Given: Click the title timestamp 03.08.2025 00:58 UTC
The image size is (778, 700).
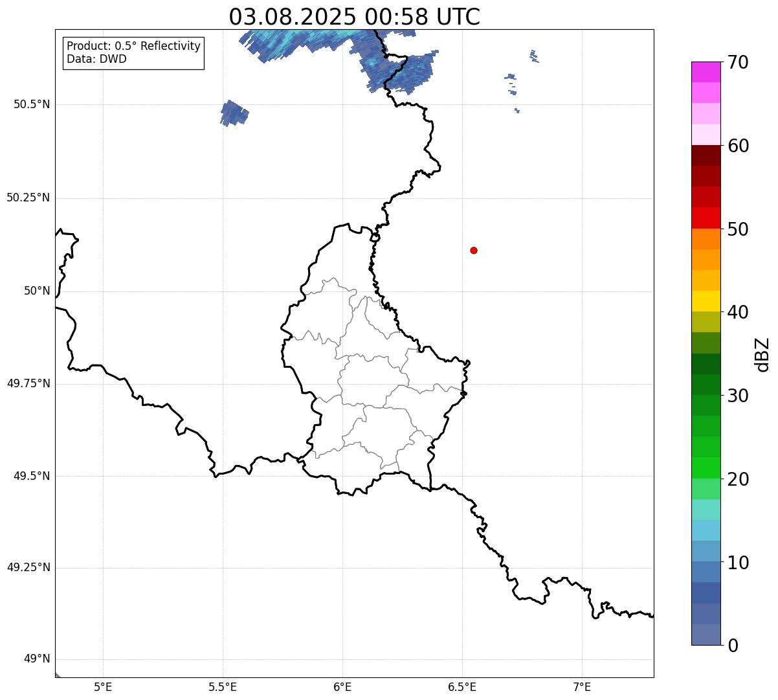Looking at the screenshot, I should pyautogui.click(x=355, y=17).
